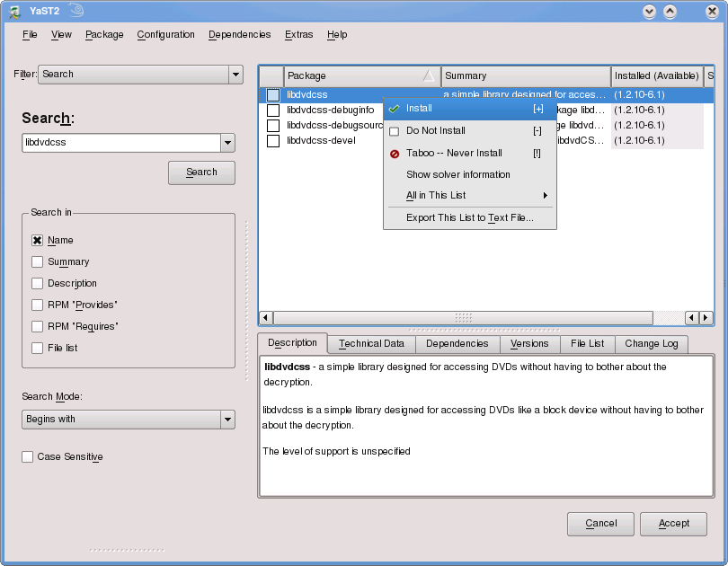The image size is (728, 566).
Task: Click the Package column header
Action: pos(362,75)
